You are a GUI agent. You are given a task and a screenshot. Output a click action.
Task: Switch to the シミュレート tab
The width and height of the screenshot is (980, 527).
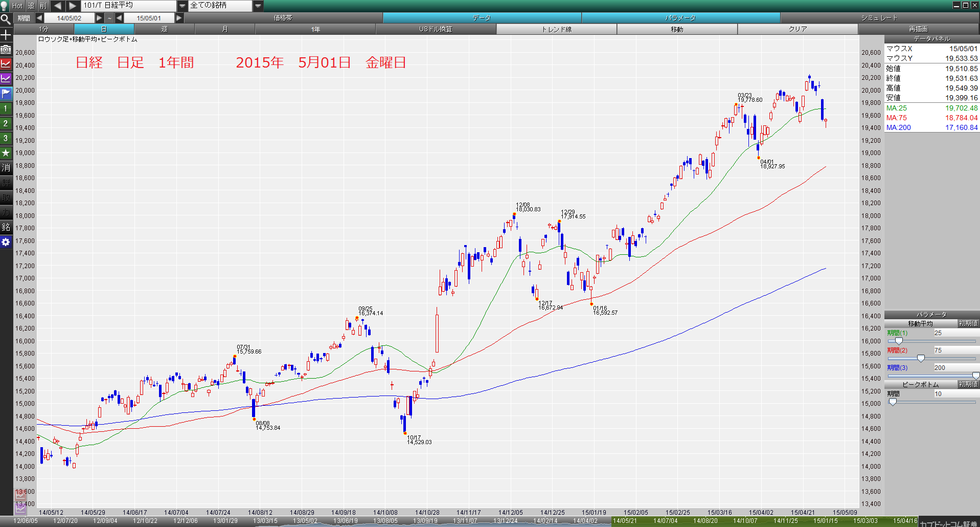880,18
